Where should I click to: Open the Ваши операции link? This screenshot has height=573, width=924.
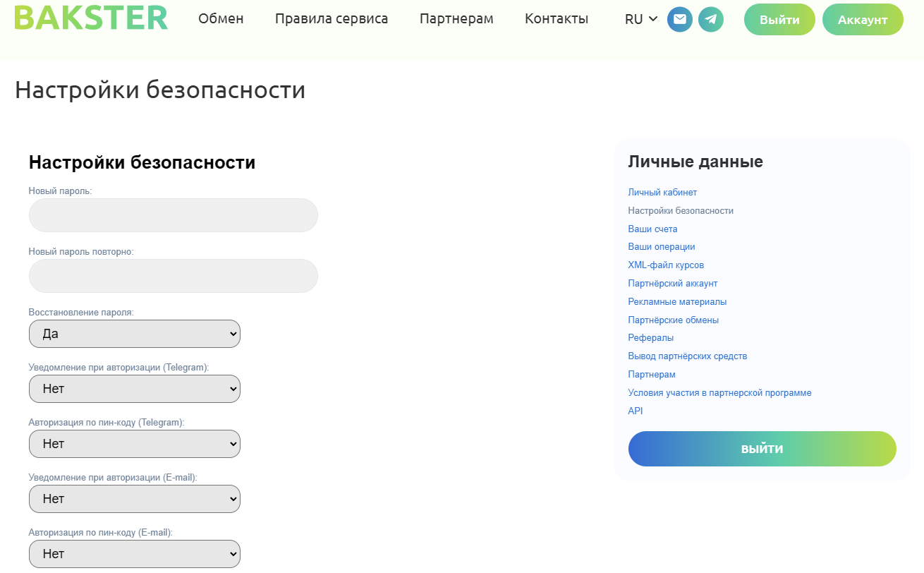coord(662,247)
